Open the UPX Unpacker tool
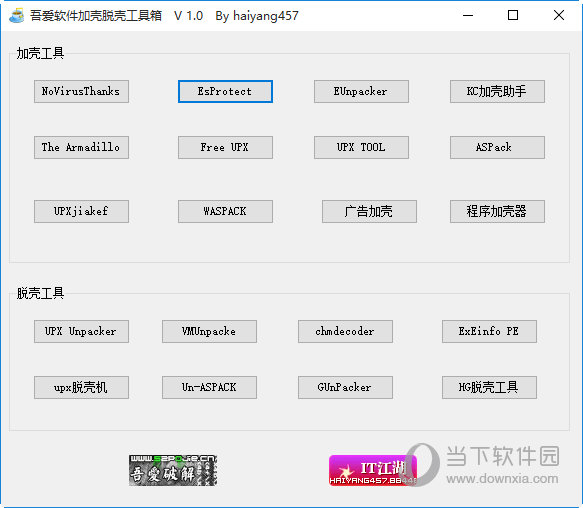Viewport: 583px width, 508px height. point(81,331)
